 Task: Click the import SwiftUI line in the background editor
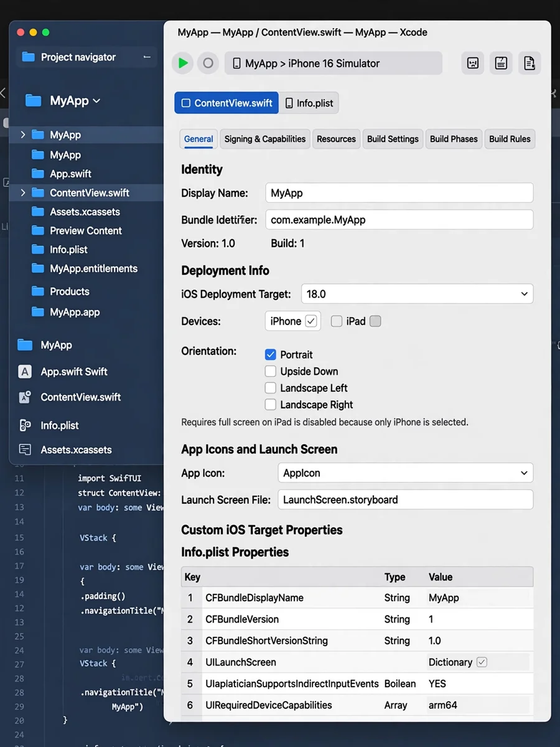point(110,479)
